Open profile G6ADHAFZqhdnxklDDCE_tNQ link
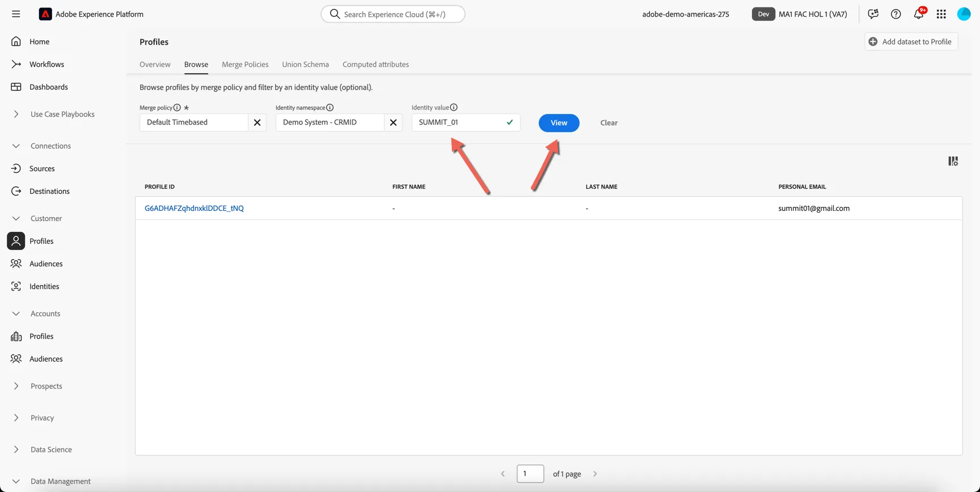This screenshot has width=980, height=492. (194, 209)
